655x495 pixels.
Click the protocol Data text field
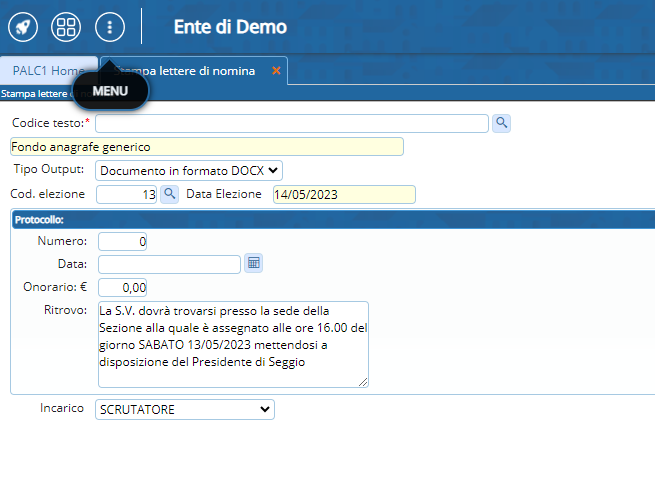[169, 264]
